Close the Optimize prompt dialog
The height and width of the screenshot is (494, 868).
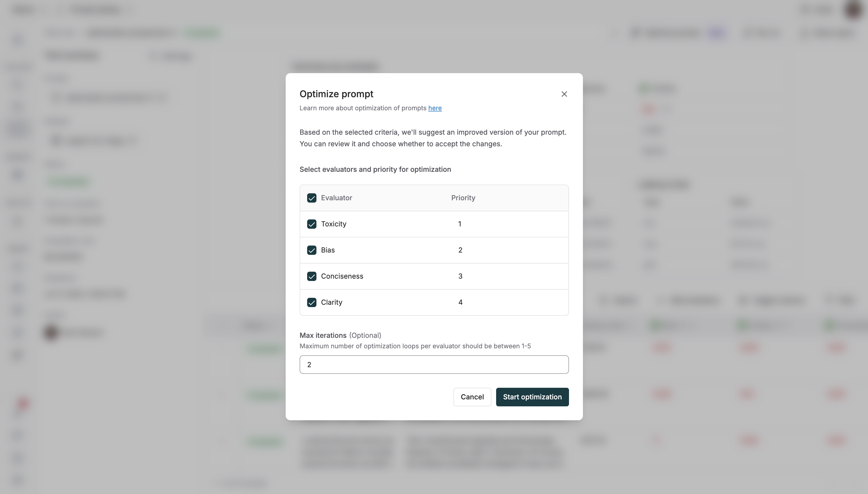pos(564,94)
